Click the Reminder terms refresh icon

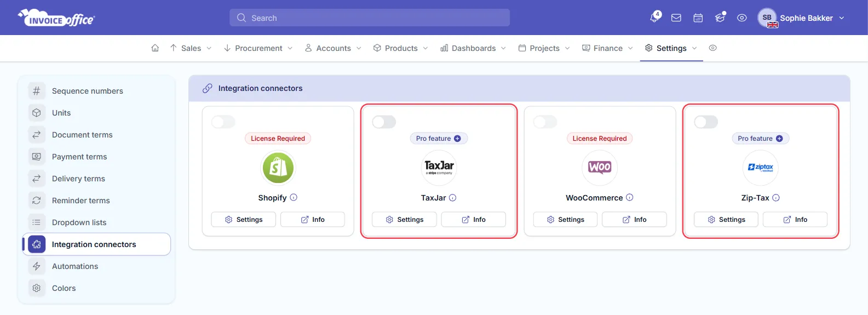(x=37, y=201)
